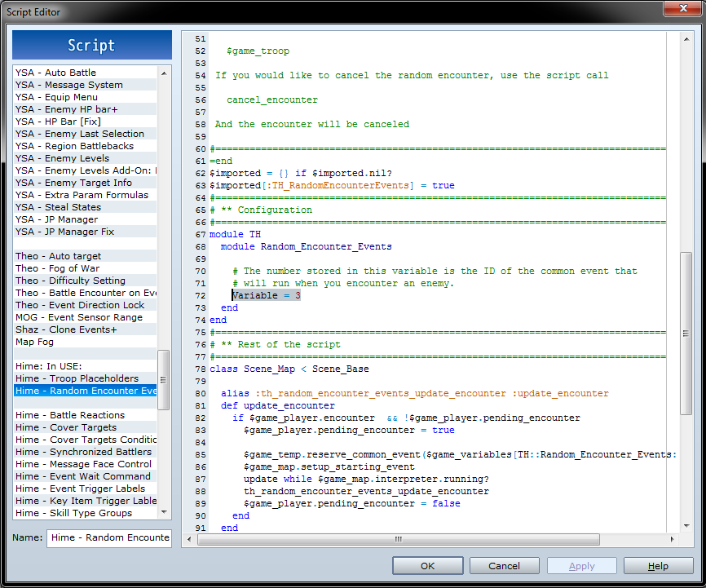
Task: Select Hime - Key Item Trigger Lables script
Action: 86,501
